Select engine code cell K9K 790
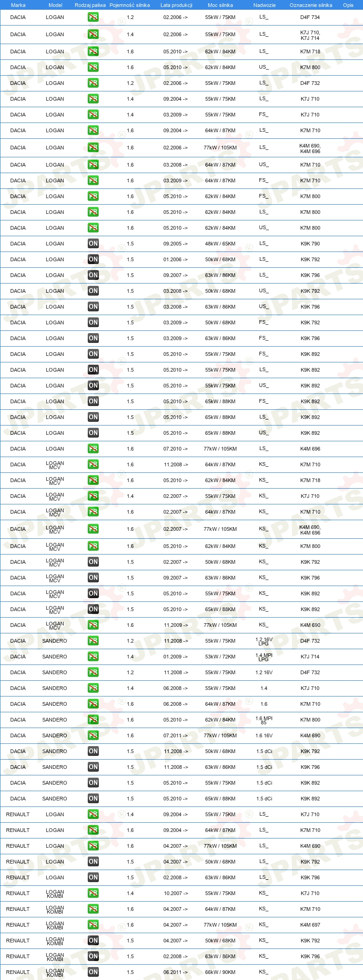Image resolution: width=363 pixels, height=980 pixels. pos(310,244)
